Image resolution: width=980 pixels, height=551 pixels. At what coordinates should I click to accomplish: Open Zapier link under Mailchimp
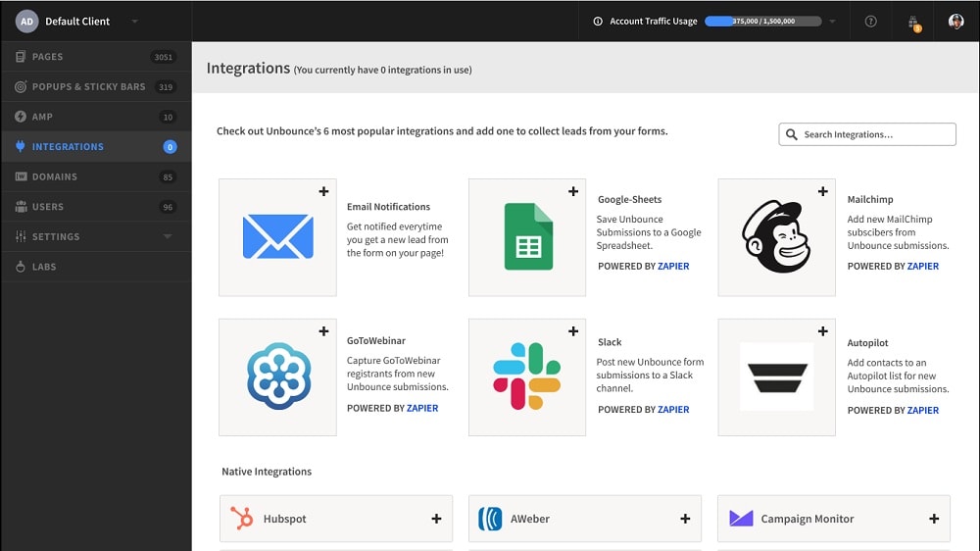point(923,266)
